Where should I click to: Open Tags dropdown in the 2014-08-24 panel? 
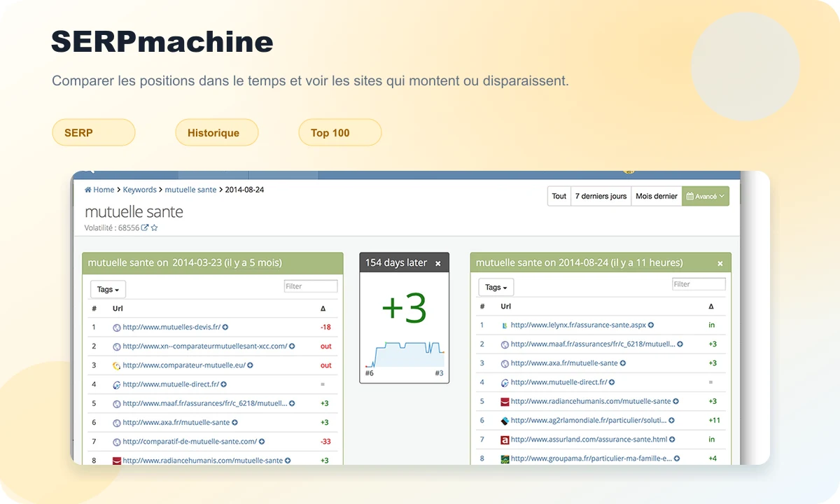[x=496, y=287]
